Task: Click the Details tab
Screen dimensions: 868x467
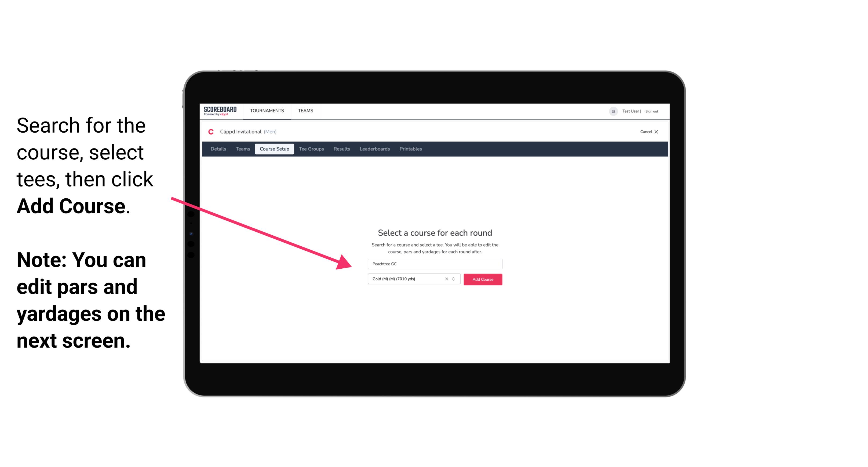Action: [x=217, y=149]
